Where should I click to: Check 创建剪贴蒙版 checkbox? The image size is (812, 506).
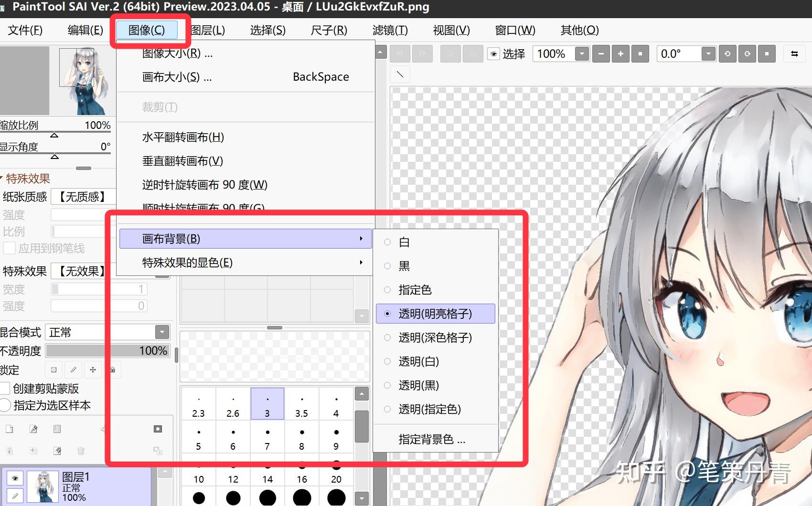pyautogui.click(x=6, y=389)
